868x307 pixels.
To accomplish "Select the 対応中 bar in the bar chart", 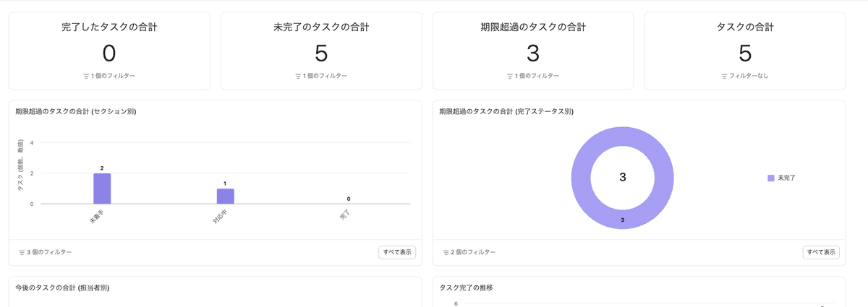I will click(x=225, y=196).
